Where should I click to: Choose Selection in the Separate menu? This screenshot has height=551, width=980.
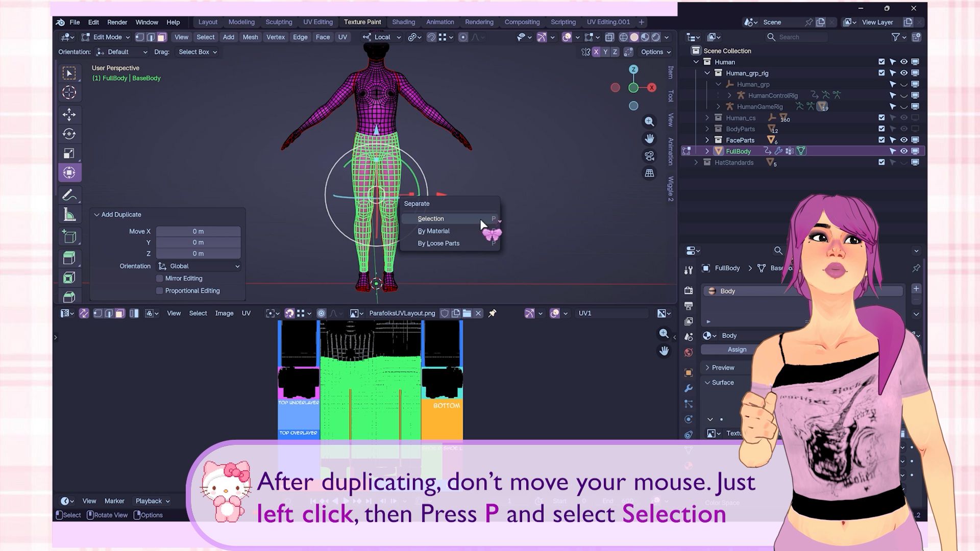450,218
